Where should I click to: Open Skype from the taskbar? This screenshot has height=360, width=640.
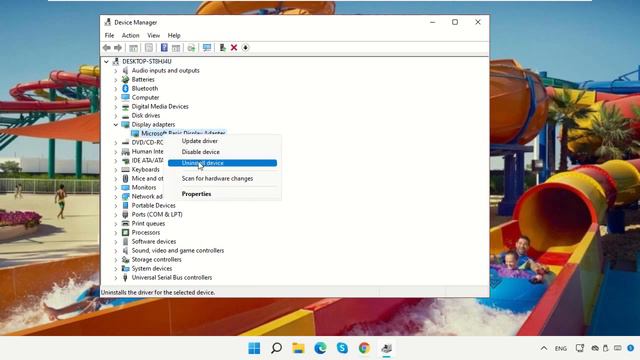pos(342,348)
